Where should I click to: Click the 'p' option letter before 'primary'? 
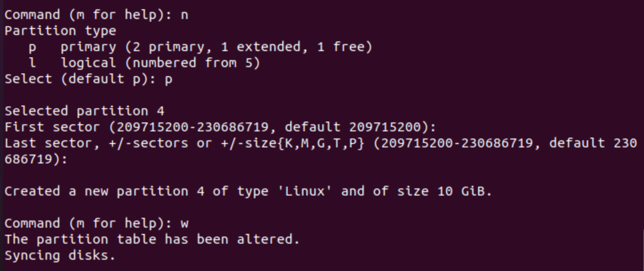coord(32,47)
